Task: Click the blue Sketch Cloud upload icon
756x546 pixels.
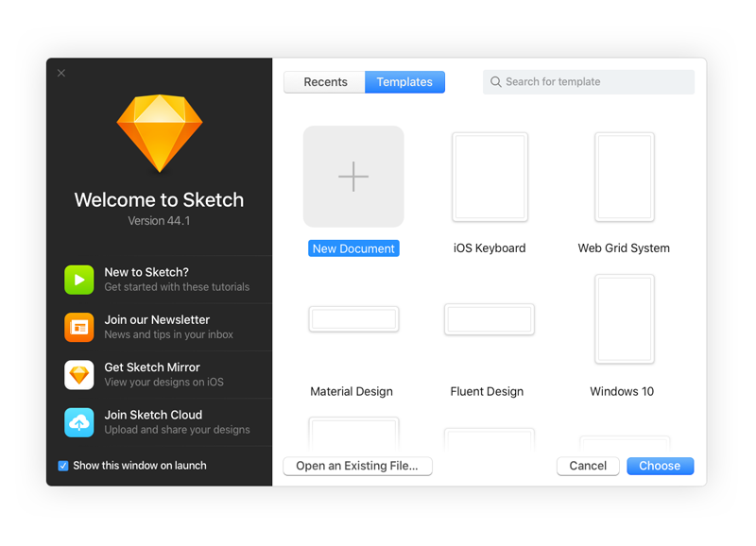Action: pos(79,421)
